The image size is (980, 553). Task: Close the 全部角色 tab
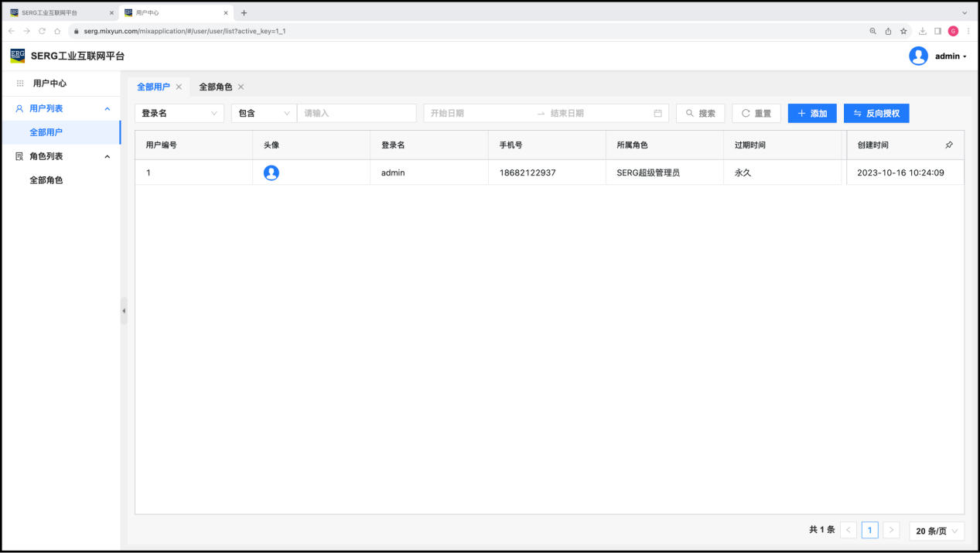point(241,87)
